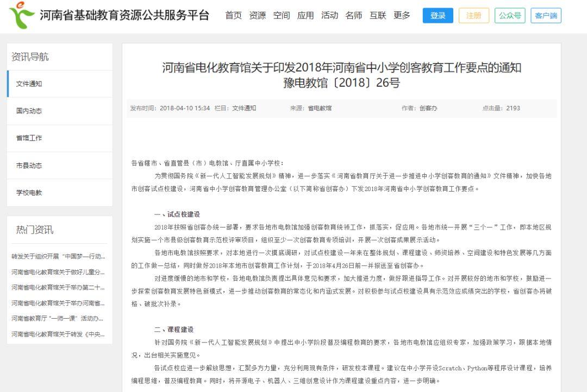
Task: Open hot news 转发关于组织开展"中国梦—行动...
Action: click(58, 256)
